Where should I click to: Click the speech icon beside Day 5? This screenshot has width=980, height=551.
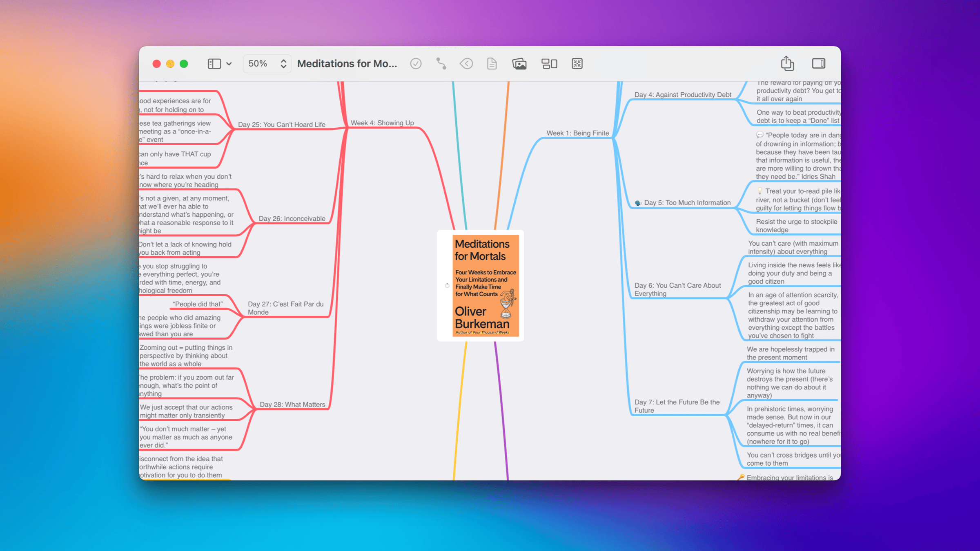638,203
